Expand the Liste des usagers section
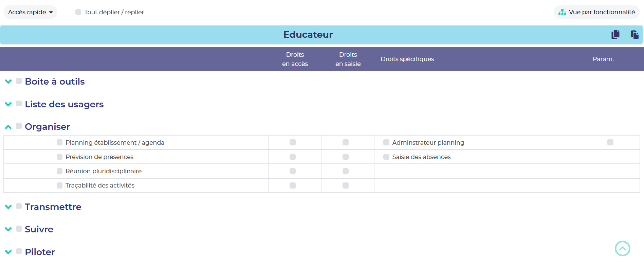The width and height of the screenshot is (644, 265). (8, 104)
